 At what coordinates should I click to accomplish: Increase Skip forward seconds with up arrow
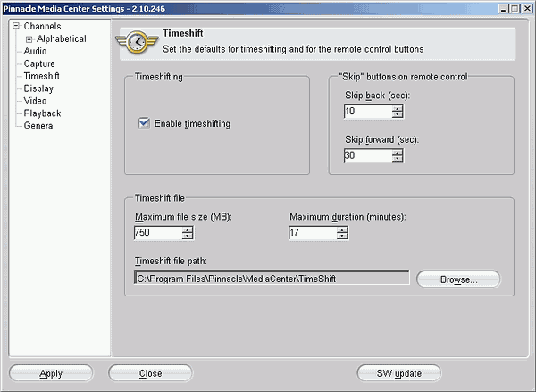coord(398,153)
